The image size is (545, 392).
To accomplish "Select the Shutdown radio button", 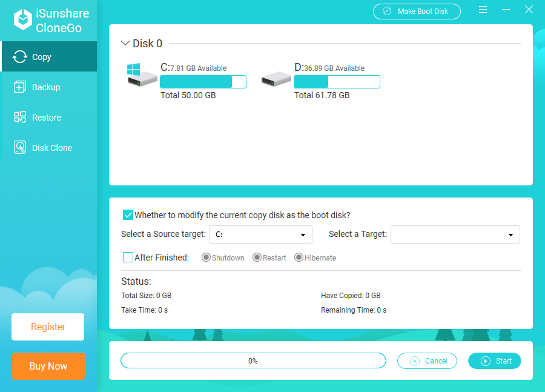I will (x=206, y=257).
